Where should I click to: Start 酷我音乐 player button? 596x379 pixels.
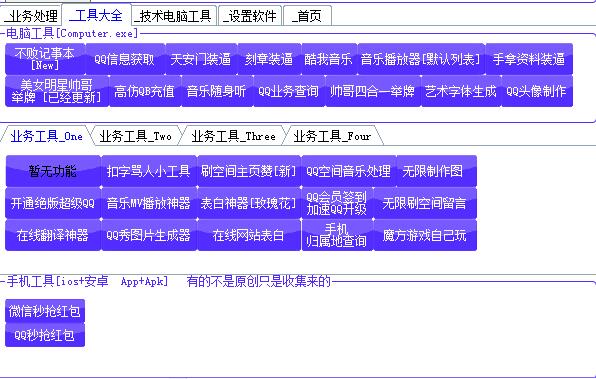(329, 59)
